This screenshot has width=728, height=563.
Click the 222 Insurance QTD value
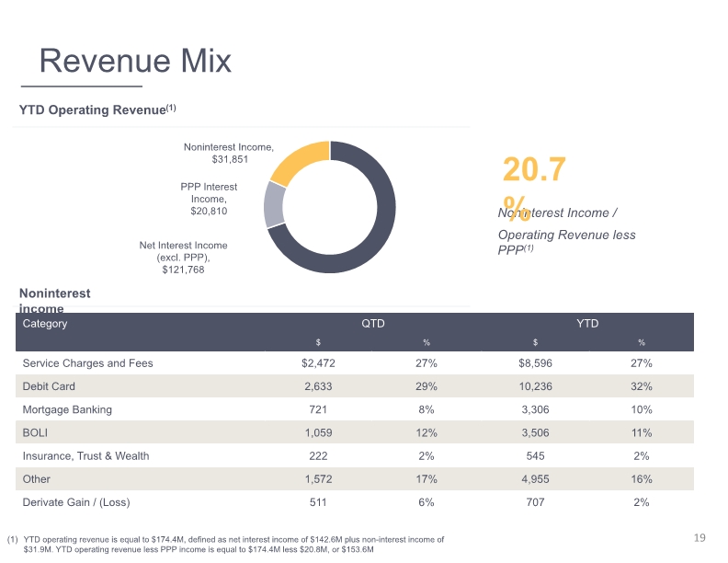click(318, 456)
